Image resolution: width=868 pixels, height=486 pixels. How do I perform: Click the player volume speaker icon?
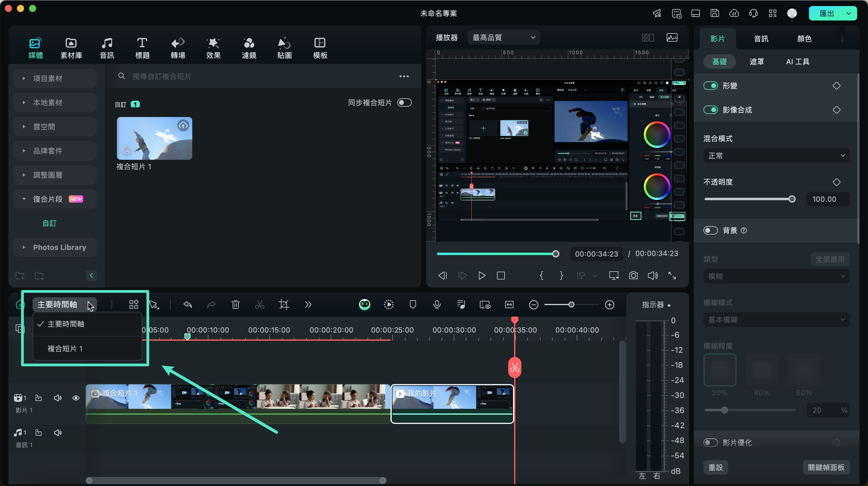coord(653,275)
